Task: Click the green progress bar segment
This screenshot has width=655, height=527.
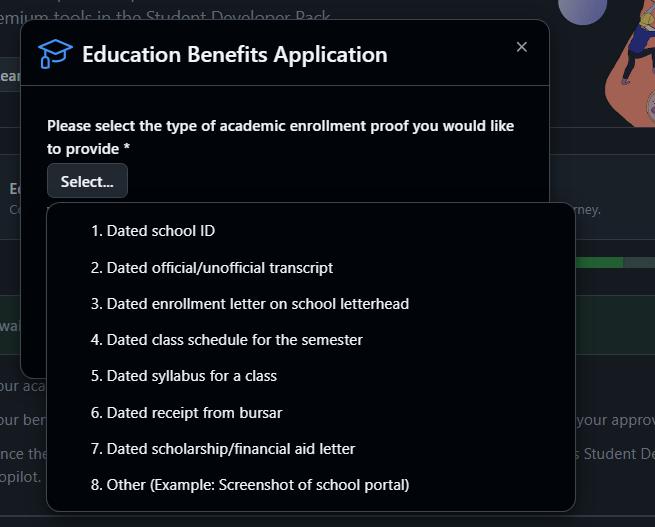Action: [x=599, y=263]
